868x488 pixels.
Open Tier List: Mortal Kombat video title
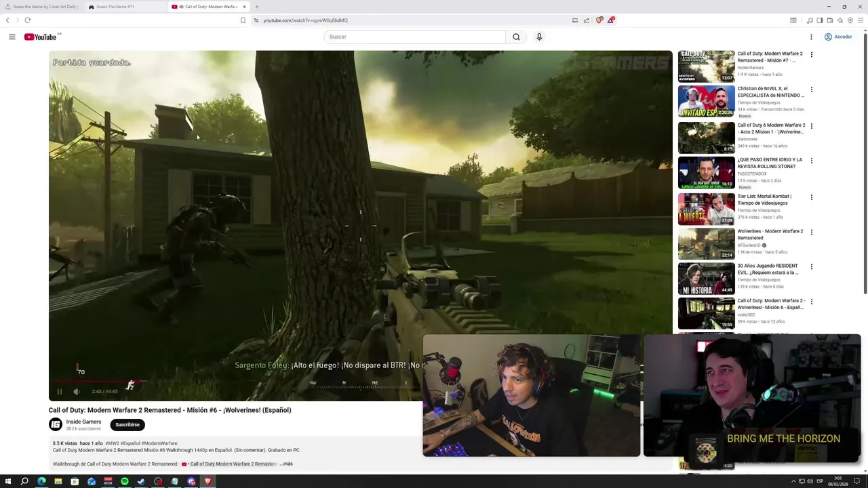[x=764, y=199]
